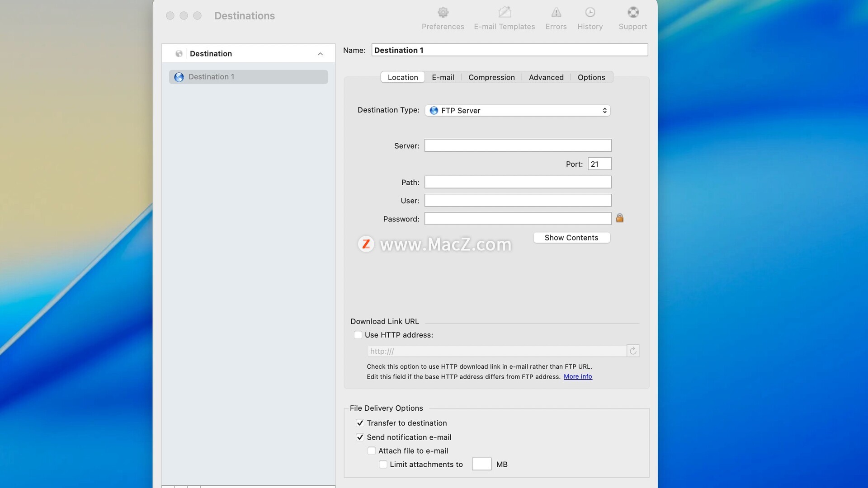Enable the Use HTTP address checkbox
868x488 pixels.
click(358, 335)
